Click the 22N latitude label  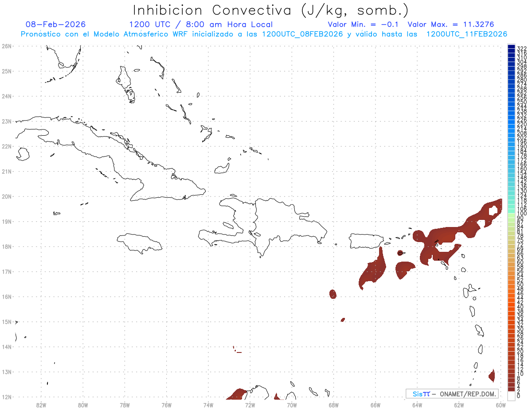click(x=6, y=146)
